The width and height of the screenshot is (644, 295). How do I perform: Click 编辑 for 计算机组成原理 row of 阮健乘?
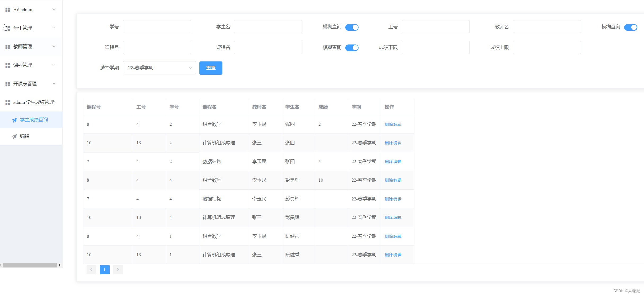(397, 255)
